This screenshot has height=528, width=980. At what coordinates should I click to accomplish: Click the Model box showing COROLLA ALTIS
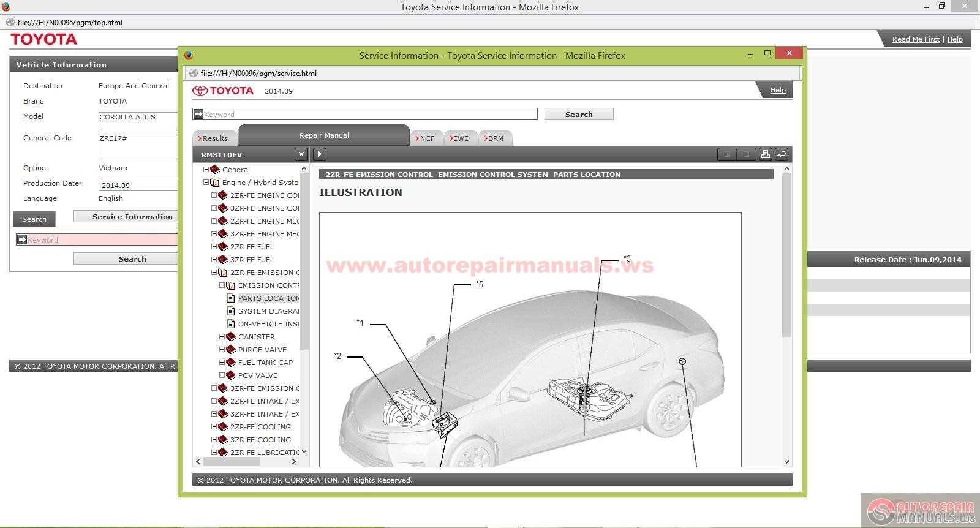tap(138, 121)
